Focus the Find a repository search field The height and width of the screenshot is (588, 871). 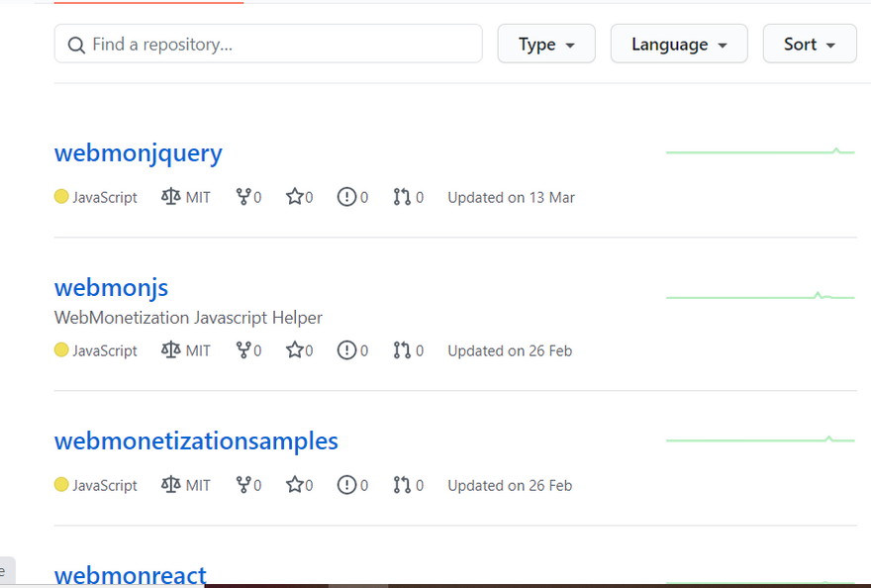coord(282,45)
